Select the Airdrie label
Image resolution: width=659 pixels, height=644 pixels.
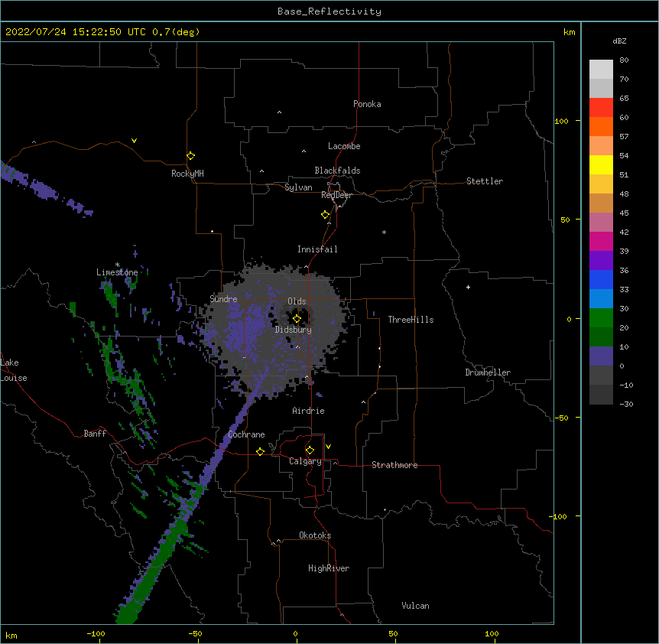(308, 411)
